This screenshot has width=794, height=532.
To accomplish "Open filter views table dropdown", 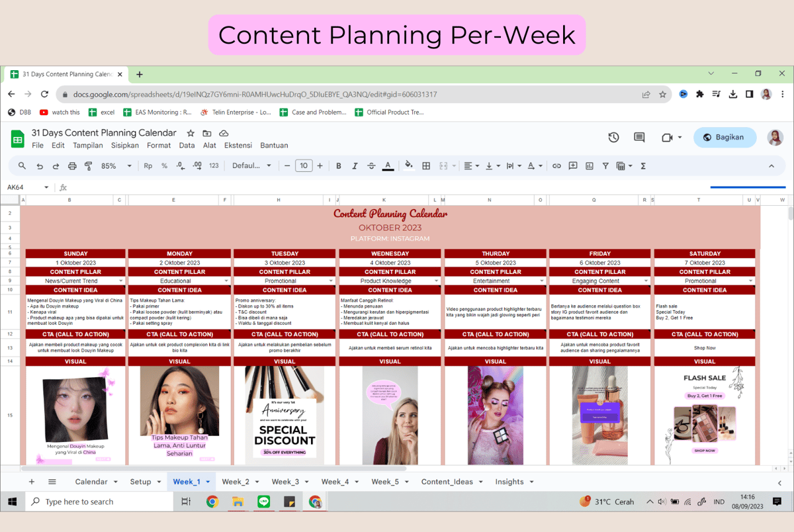I will click(624, 166).
